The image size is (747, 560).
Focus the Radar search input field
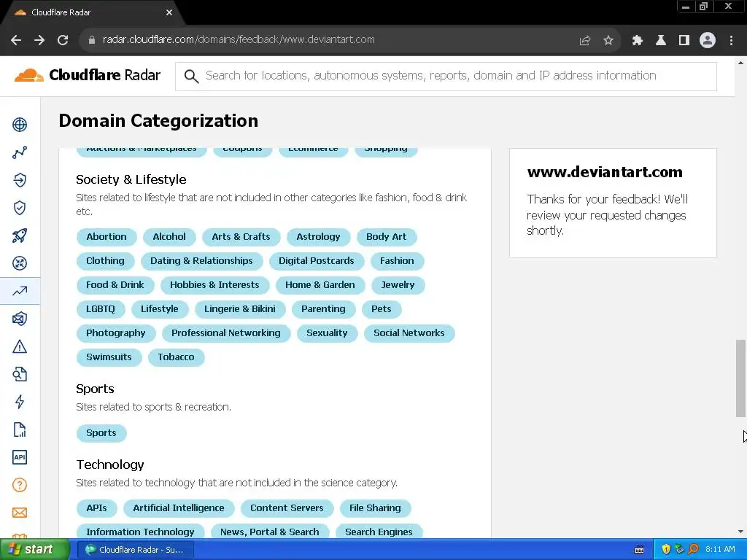click(x=446, y=76)
